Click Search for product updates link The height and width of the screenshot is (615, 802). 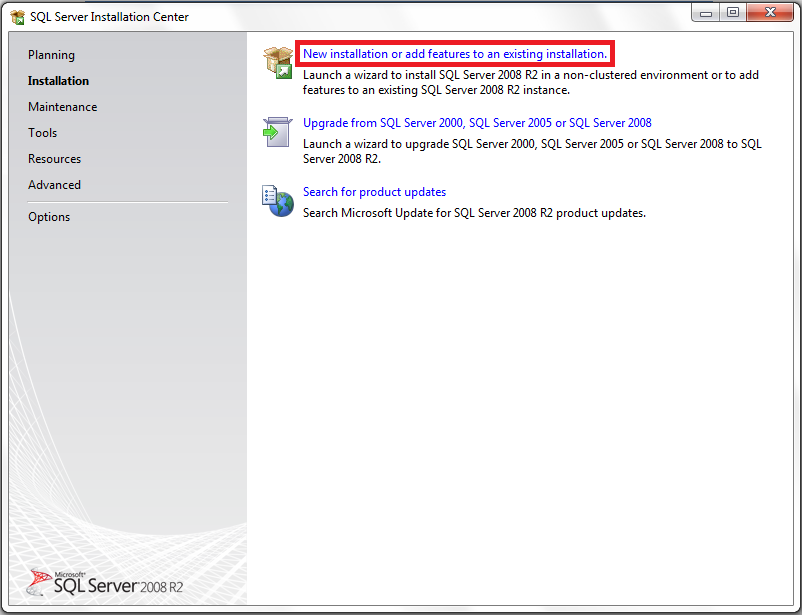374,192
